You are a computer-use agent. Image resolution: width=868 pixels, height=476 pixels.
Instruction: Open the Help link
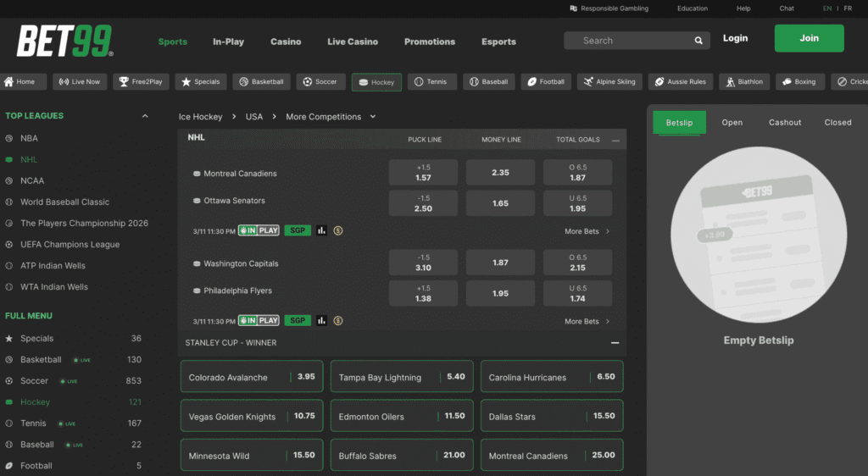pyautogui.click(x=743, y=8)
